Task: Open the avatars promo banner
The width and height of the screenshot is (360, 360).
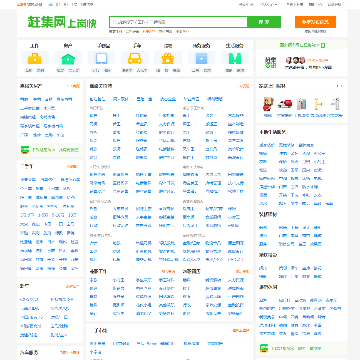Action: pos(309,63)
